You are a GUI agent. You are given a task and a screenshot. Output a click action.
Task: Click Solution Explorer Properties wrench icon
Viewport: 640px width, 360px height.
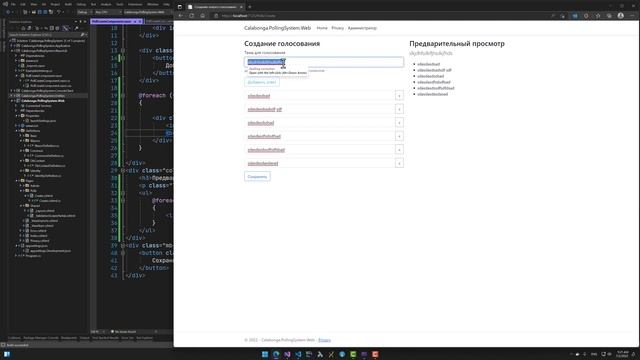pos(76,28)
